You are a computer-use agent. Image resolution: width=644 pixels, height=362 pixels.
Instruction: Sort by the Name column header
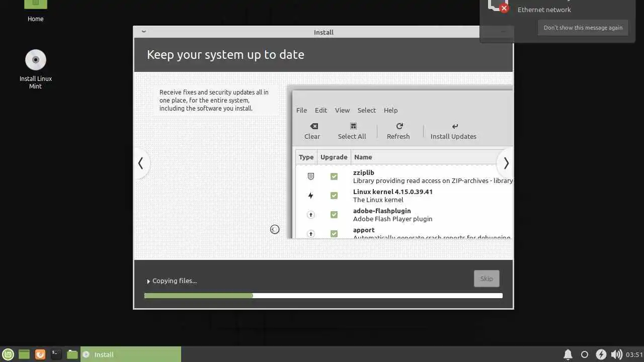[x=363, y=157]
